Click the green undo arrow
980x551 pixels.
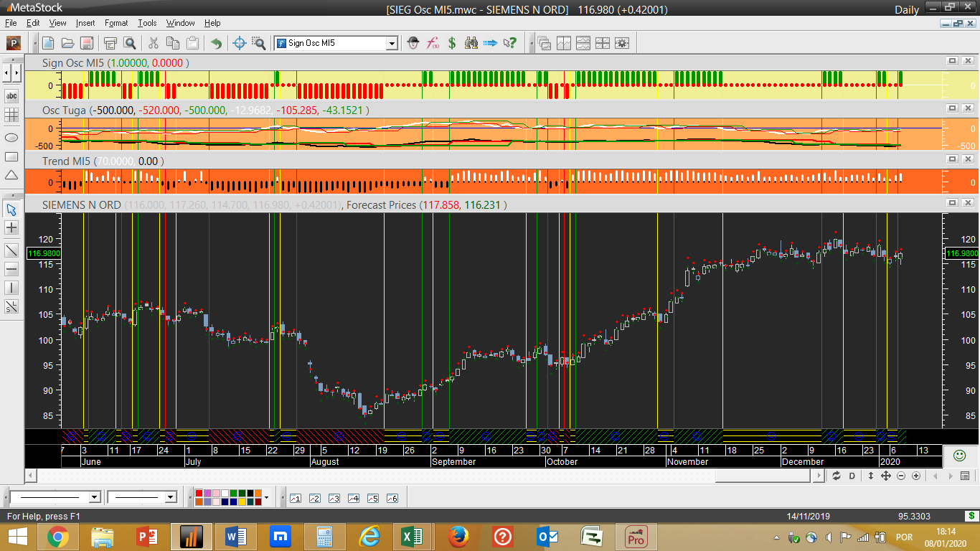tap(216, 43)
